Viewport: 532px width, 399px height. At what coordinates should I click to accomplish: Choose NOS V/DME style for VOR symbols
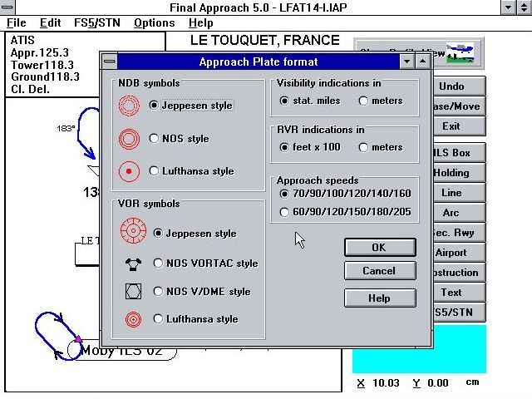coord(202,292)
